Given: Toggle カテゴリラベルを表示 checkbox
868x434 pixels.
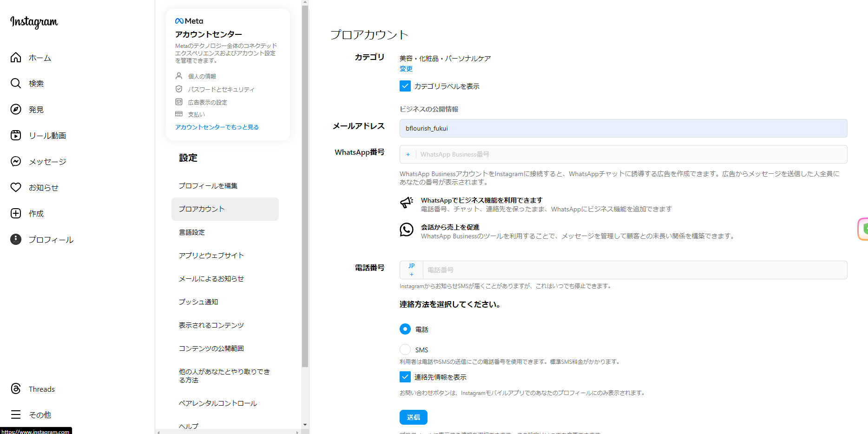Looking at the screenshot, I should [405, 86].
